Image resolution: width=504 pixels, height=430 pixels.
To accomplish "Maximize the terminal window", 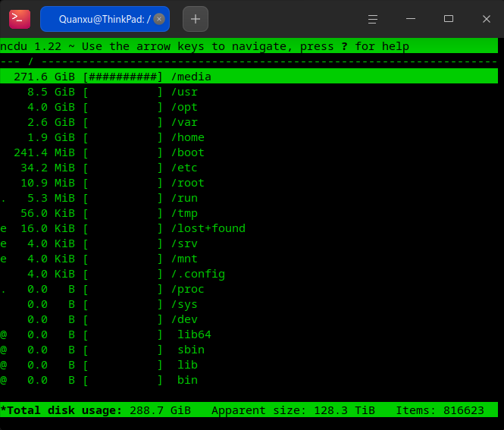I will tap(449, 19).
